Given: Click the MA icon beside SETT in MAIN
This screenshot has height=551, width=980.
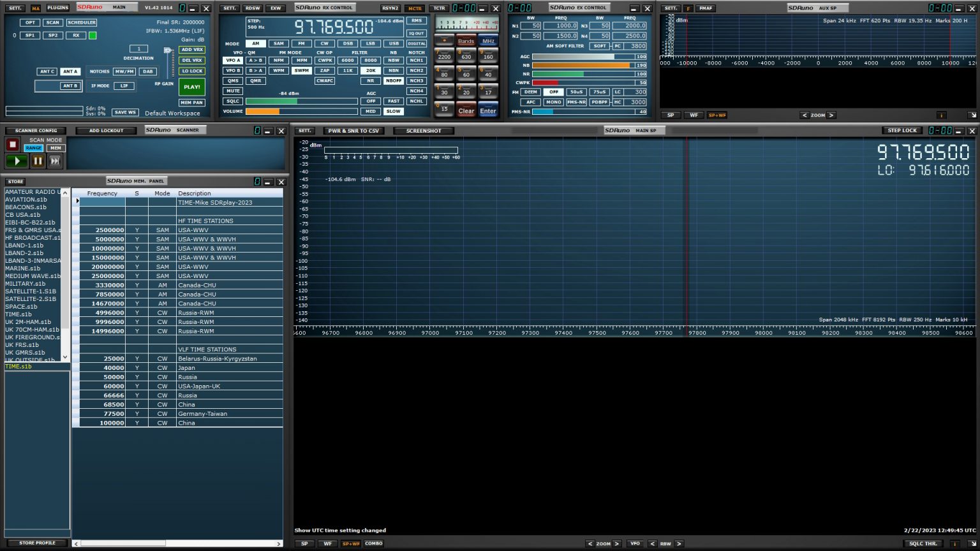Looking at the screenshot, I should coord(36,8).
